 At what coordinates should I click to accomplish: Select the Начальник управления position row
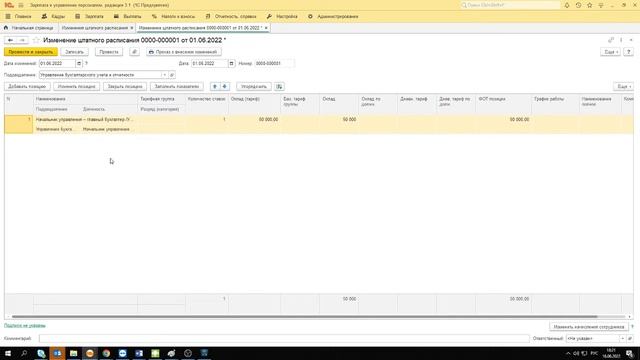click(319, 124)
